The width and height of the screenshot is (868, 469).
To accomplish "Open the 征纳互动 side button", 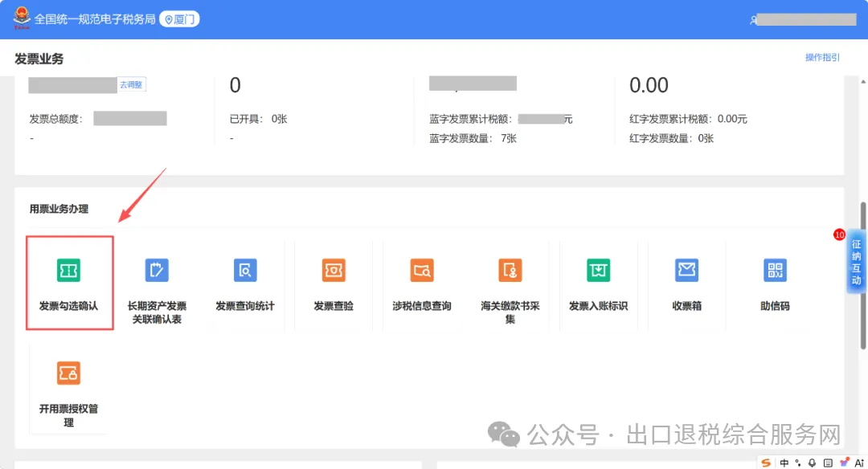I will [856, 262].
